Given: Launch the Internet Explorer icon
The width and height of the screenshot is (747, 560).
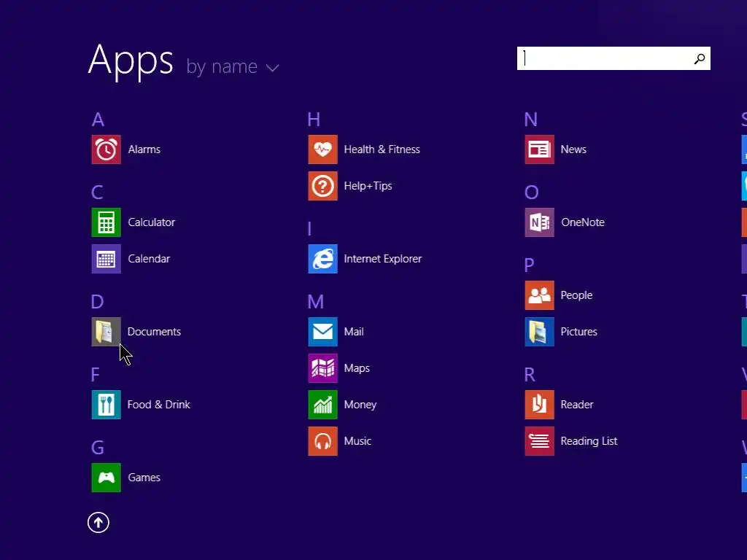Looking at the screenshot, I should pos(322,259).
